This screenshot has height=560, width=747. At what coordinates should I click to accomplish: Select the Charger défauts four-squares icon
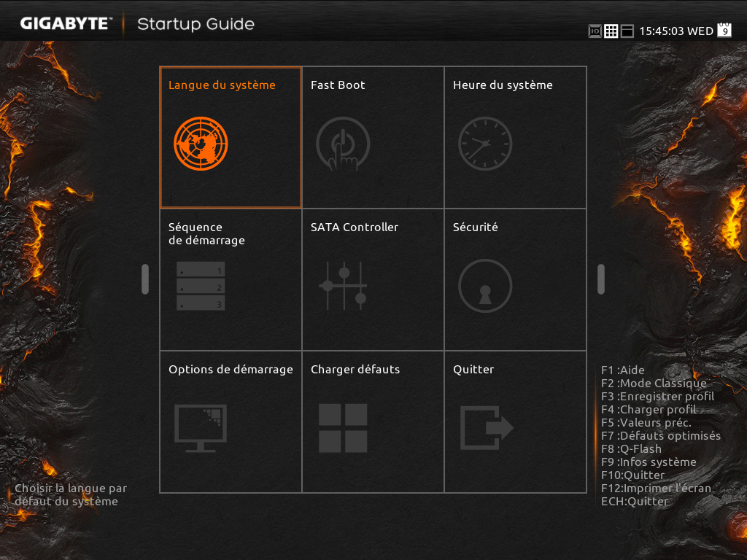pos(343,427)
